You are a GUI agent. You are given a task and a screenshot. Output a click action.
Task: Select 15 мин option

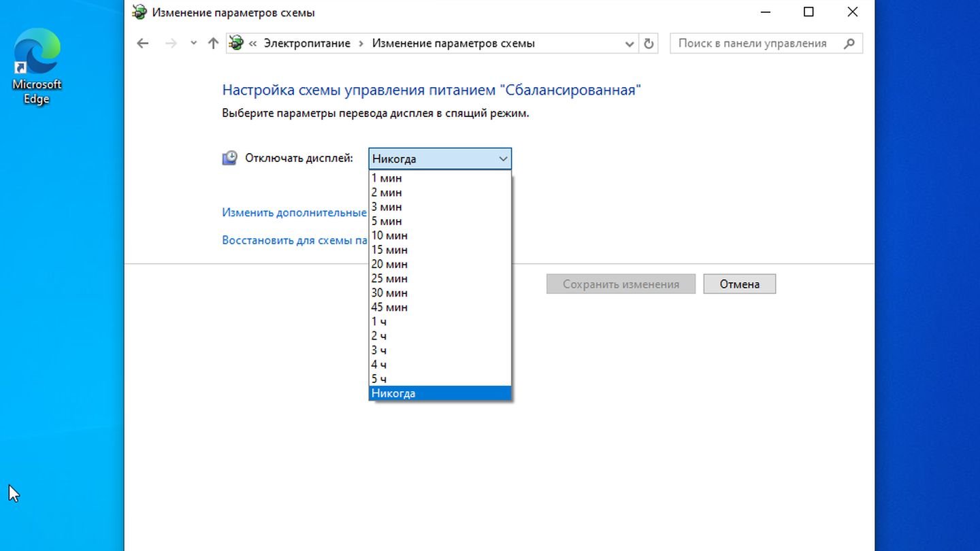(x=440, y=250)
